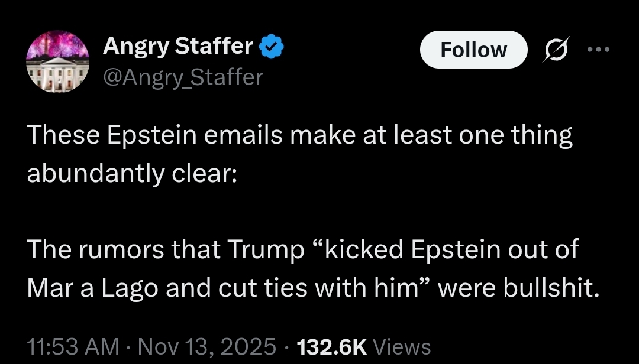Click the Nov 13, 2025 date

[207, 347]
